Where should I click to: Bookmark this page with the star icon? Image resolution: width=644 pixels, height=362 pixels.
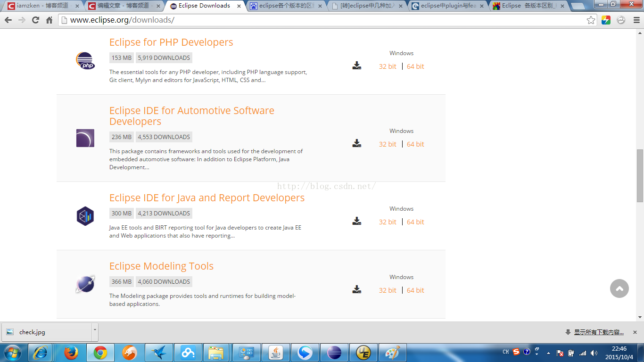pos(591,20)
